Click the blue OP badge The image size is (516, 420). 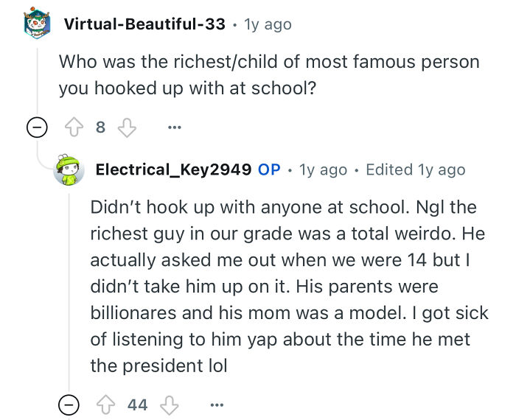coord(269,169)
